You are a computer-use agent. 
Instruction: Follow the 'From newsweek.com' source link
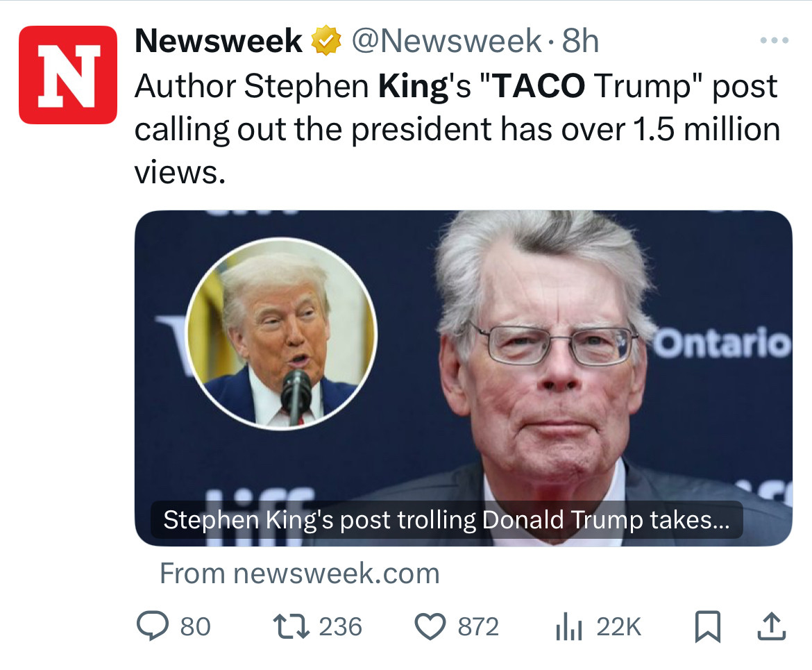(299, 573)
